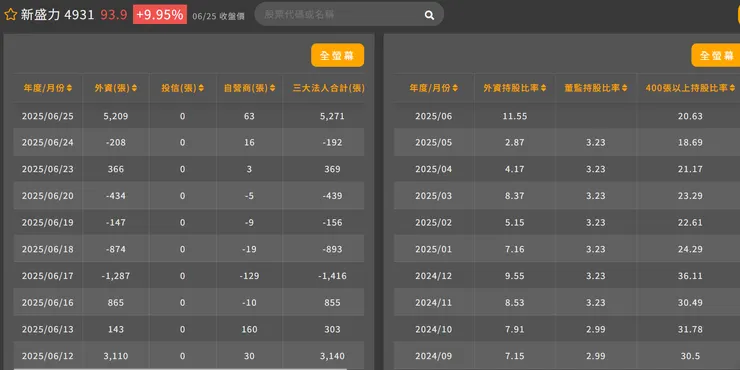This screenshot has height=370, width=740.
Task: Click foreign holding ratio 11.55
Action: [x=514, y=116]
